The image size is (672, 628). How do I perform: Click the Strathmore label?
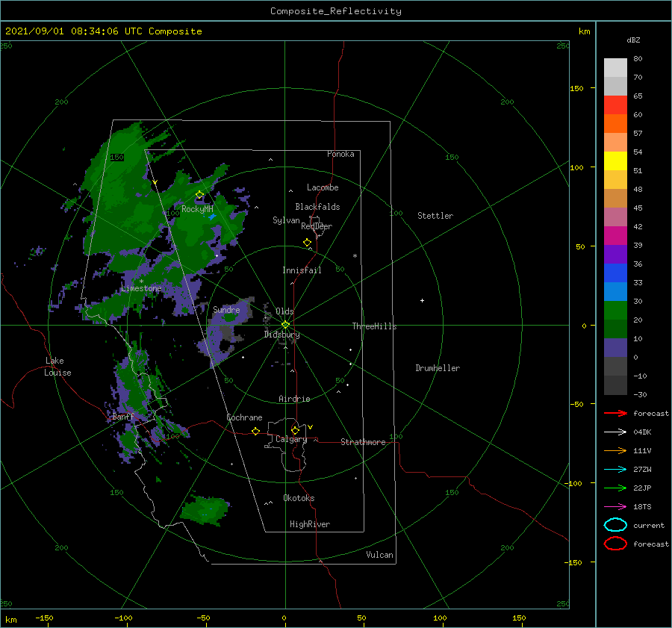coord(363,442)
